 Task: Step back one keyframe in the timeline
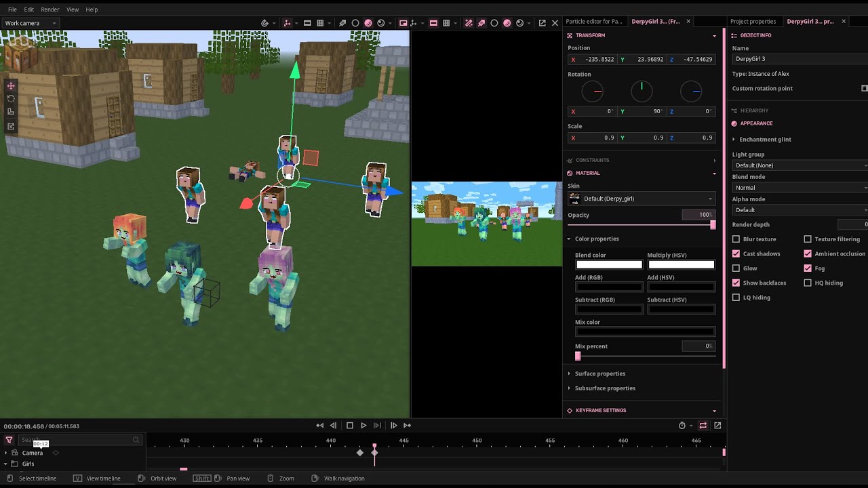coord(333,426)
